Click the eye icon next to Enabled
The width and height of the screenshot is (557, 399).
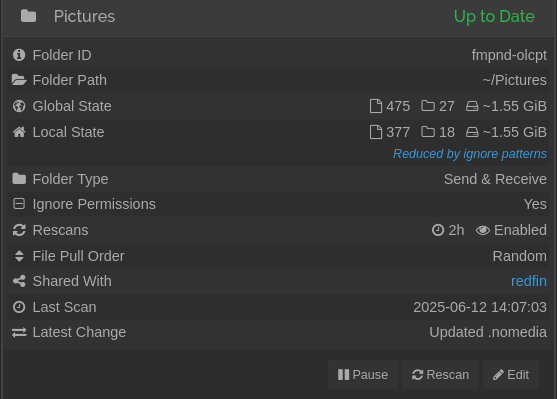point(483,230)
